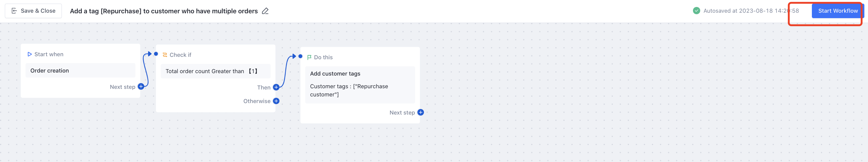Viewport: 868px width, 162px height.
Task: Click the Start when card header
Action: tap(45, 54)
